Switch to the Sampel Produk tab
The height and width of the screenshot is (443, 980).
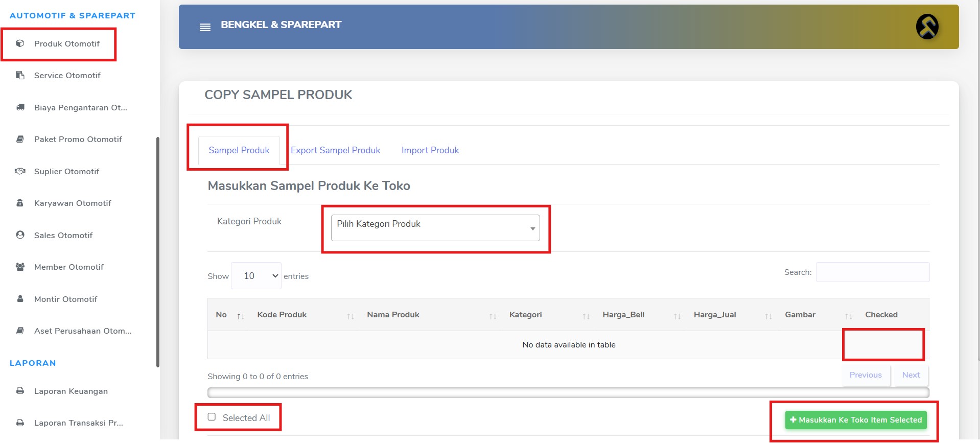[x=239, y=150]
